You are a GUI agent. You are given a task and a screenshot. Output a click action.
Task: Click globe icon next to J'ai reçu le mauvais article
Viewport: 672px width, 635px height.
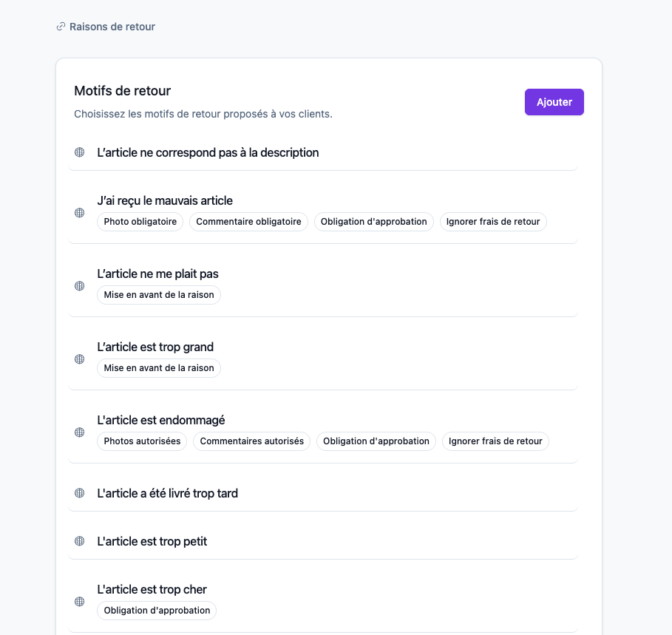click(79, 213)
